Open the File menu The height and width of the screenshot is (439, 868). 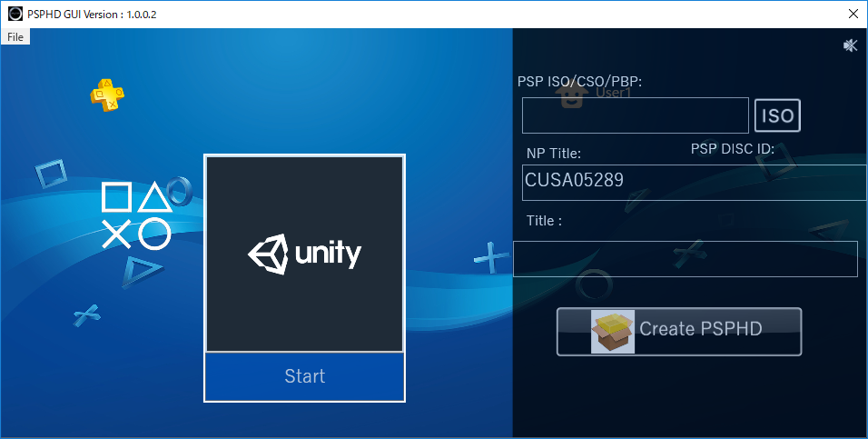point(15,36)
